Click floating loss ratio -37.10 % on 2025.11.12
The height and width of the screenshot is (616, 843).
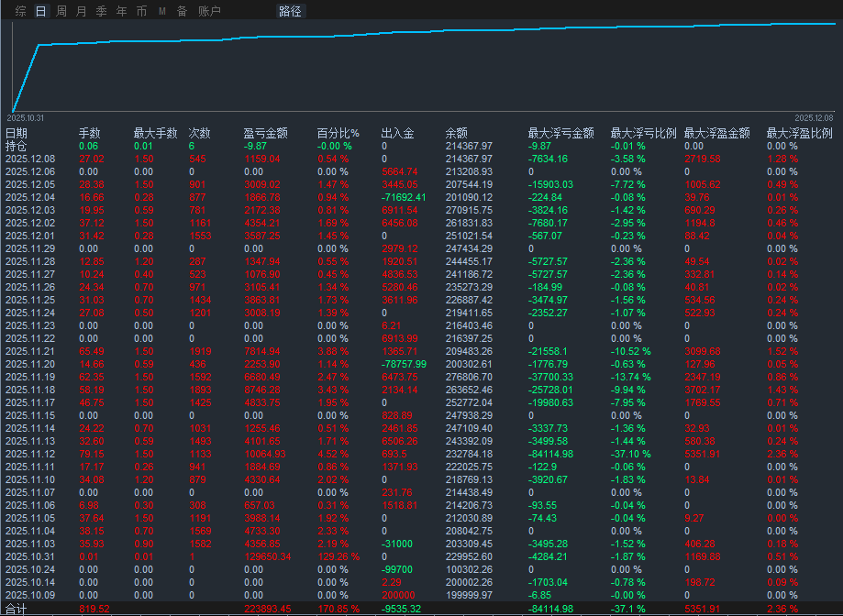pos(630,455)
